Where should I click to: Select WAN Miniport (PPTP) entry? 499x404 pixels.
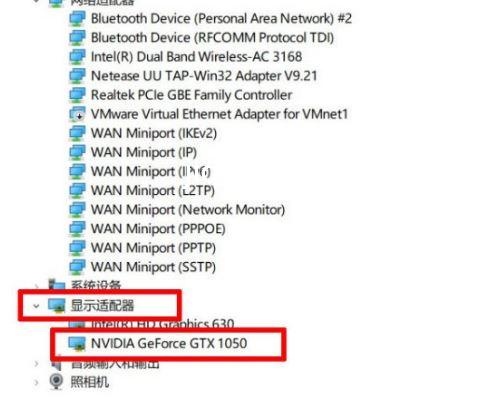153,248
